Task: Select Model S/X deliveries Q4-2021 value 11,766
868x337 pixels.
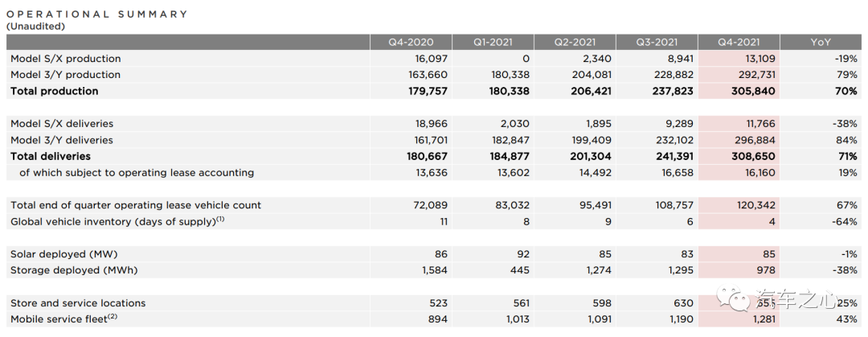Action: [760, 124]
